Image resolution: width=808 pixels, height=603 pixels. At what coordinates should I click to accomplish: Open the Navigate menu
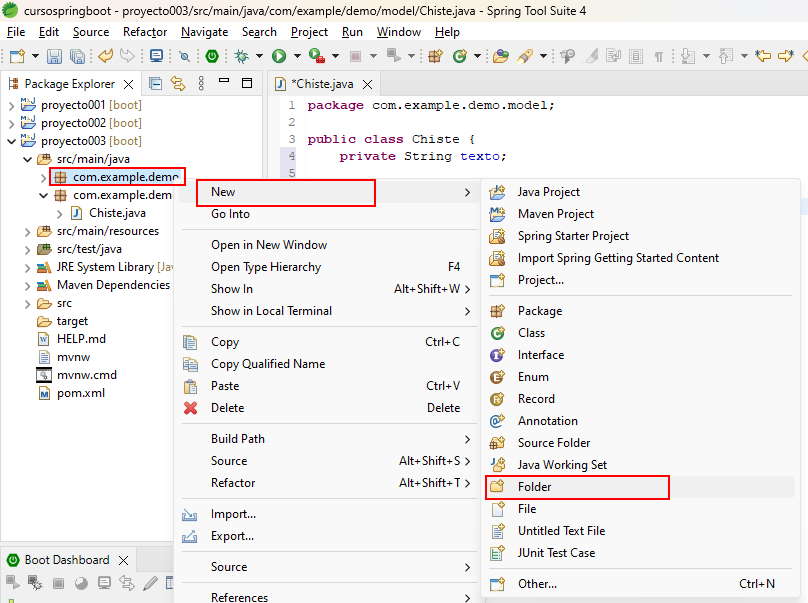pyautogui.click(x=204, y=32)
